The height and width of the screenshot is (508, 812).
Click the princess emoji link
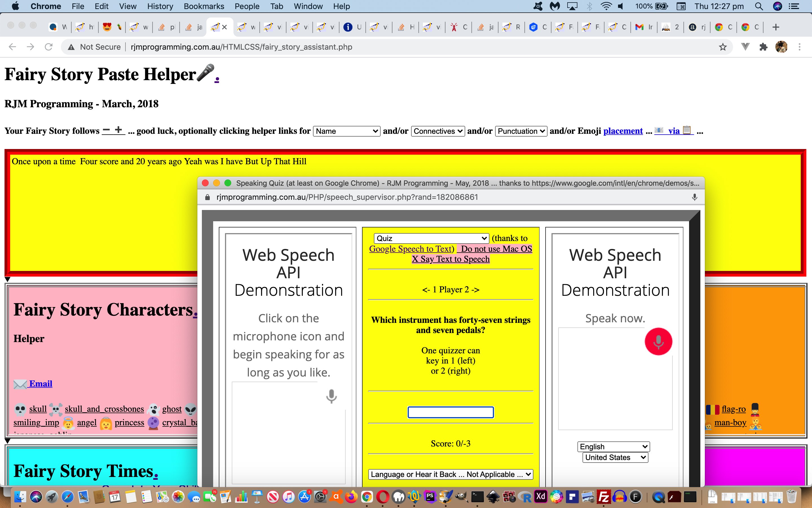[129, 423]
